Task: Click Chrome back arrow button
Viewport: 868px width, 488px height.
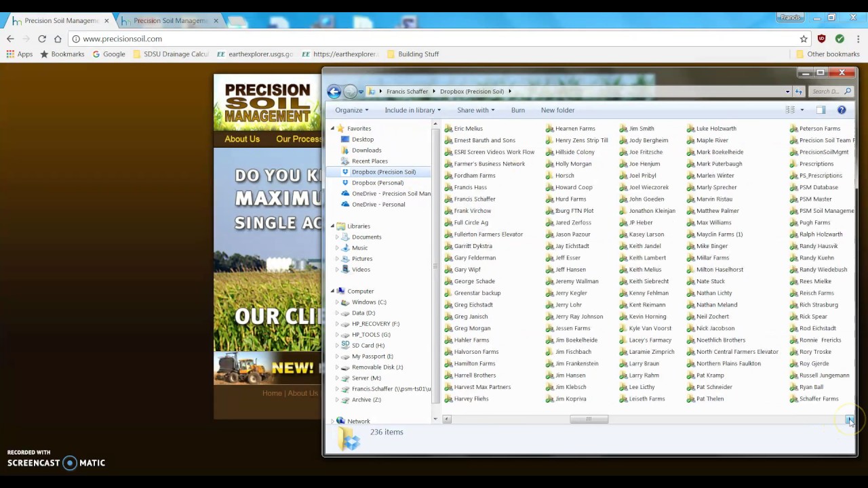Action: (10, 39)
